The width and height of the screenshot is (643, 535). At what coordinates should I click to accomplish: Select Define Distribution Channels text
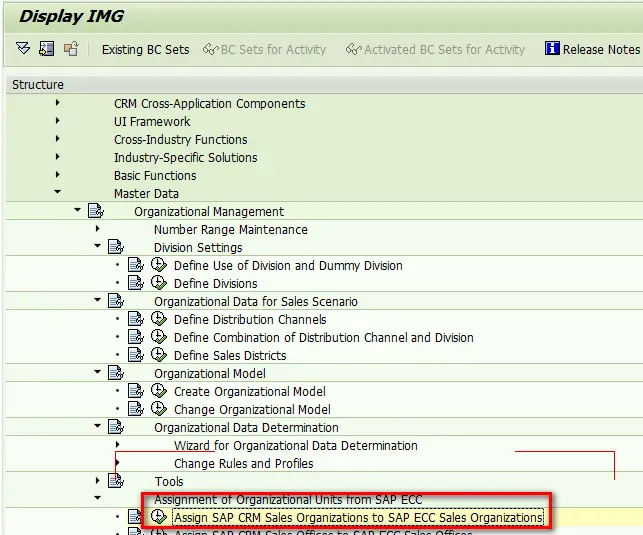coord(250,319)
